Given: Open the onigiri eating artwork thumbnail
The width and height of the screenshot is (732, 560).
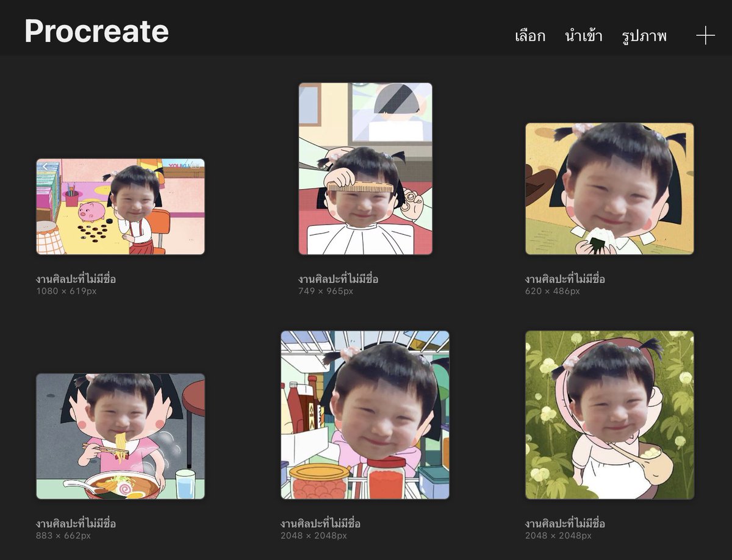Looking at the screenshot, I should point(609,188).
